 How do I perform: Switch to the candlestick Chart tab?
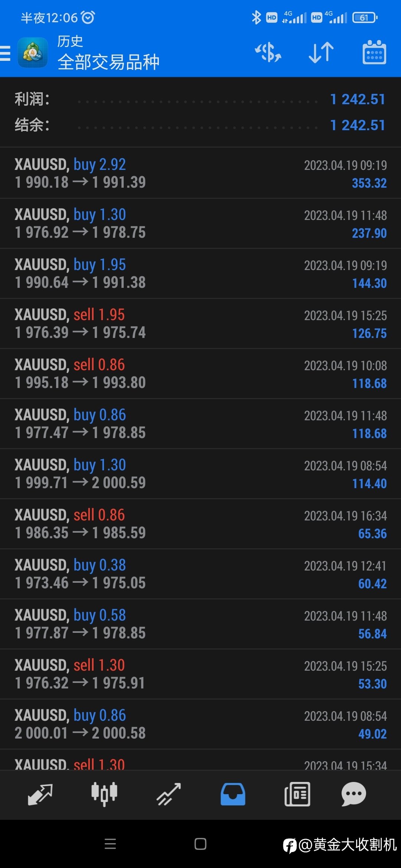(104, 794)
